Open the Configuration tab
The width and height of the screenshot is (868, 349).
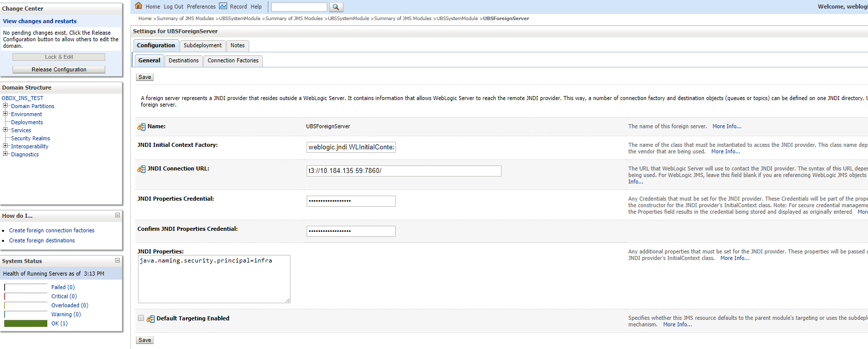pos(156,45)
